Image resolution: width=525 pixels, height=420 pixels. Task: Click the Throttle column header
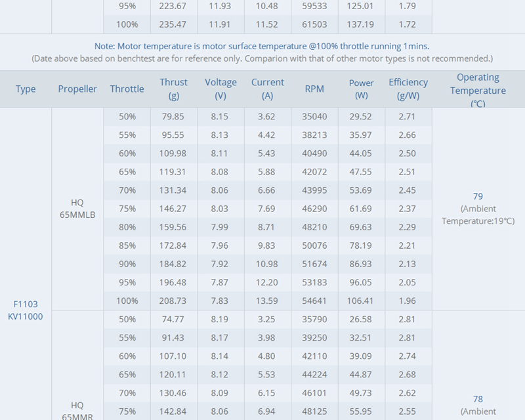(x=127, y=89)
